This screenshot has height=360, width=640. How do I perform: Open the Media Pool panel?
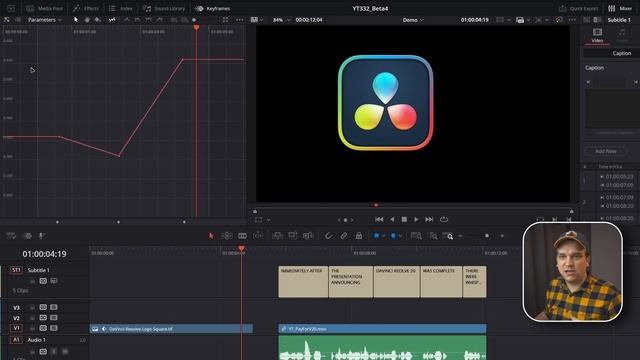(44, 8)
